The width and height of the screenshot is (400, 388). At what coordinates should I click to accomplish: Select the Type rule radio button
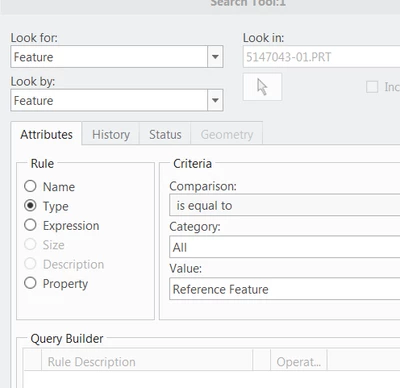click(30, 205)
